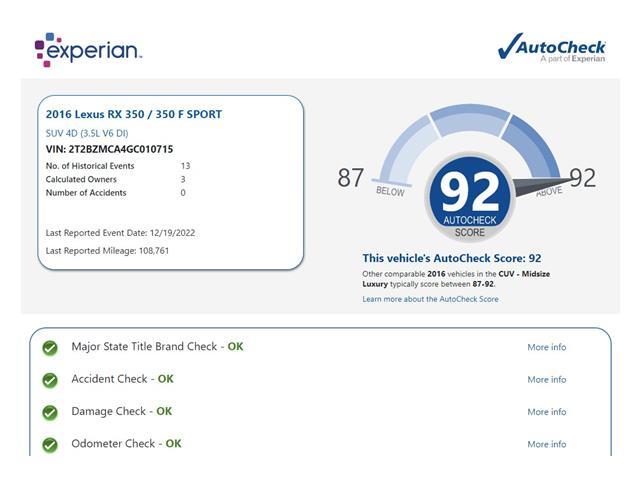Click the middle segment of the score gauge arc
Image resolution: width=640 pixels, height=480 pixels.
[469, 118]
